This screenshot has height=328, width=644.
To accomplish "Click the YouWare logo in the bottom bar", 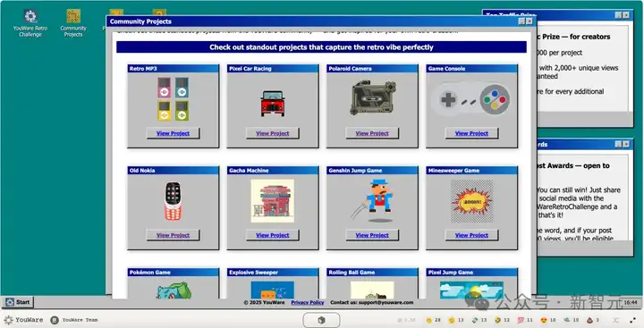I will [x=23, y=320].
